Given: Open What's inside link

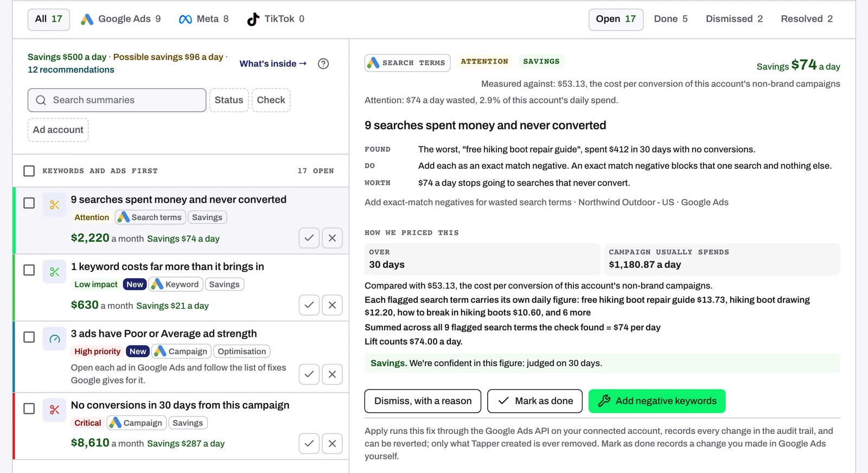Looking at the screenshot, I should click(x=273, y=64).
